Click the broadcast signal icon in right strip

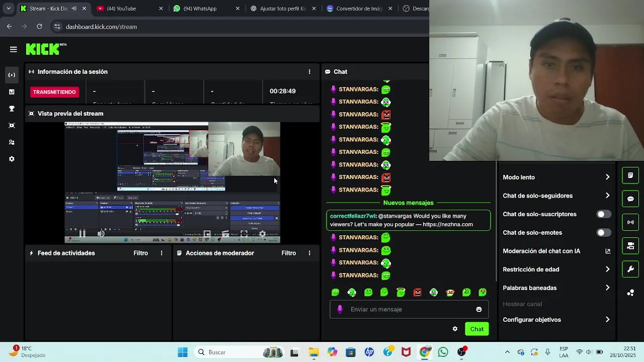[x=630, y=222]
